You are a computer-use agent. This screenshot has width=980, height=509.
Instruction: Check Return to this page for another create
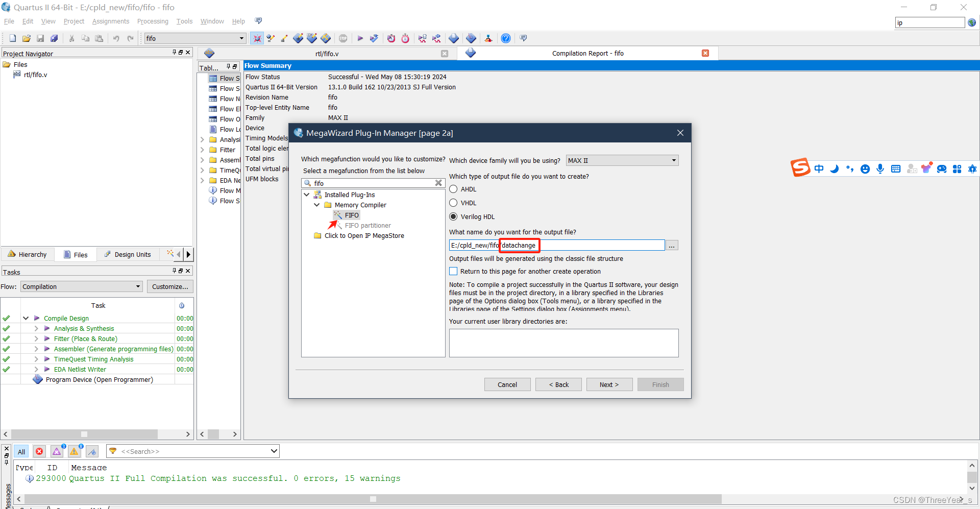tap(453, 271)
